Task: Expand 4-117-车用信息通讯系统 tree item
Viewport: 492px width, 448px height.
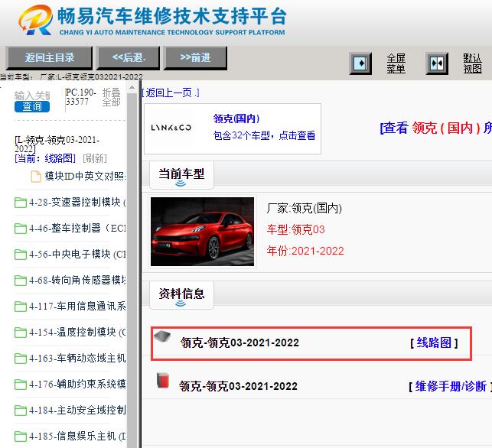Action: click(x=77, y=306)
